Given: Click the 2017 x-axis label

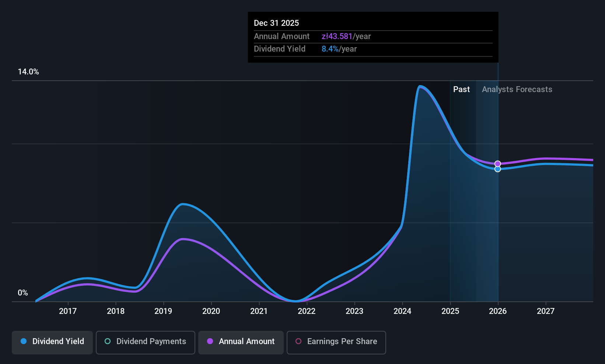Looking at the screenshot, I should (x=68, y=311).
